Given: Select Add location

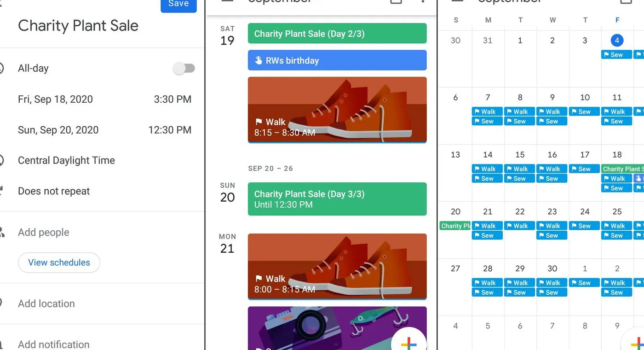Looking at the screenshot, I should coord(46,303).
